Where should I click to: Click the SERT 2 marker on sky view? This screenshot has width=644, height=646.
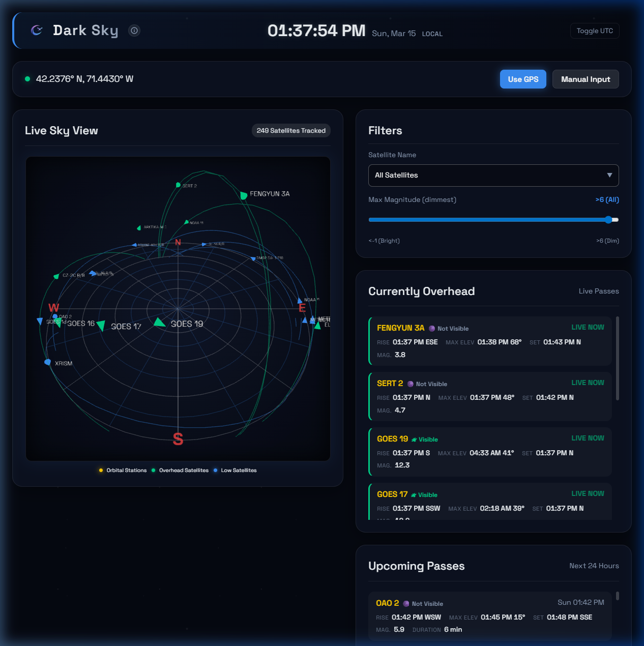pyautogui.click(x=178, y=185)
